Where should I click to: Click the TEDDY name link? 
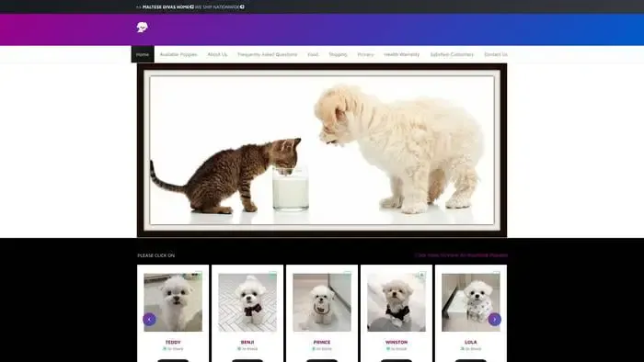(173, 342)
